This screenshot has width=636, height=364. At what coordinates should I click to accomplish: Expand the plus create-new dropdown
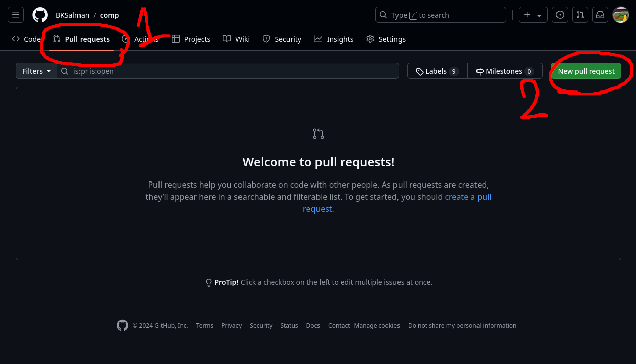[533, 15]
